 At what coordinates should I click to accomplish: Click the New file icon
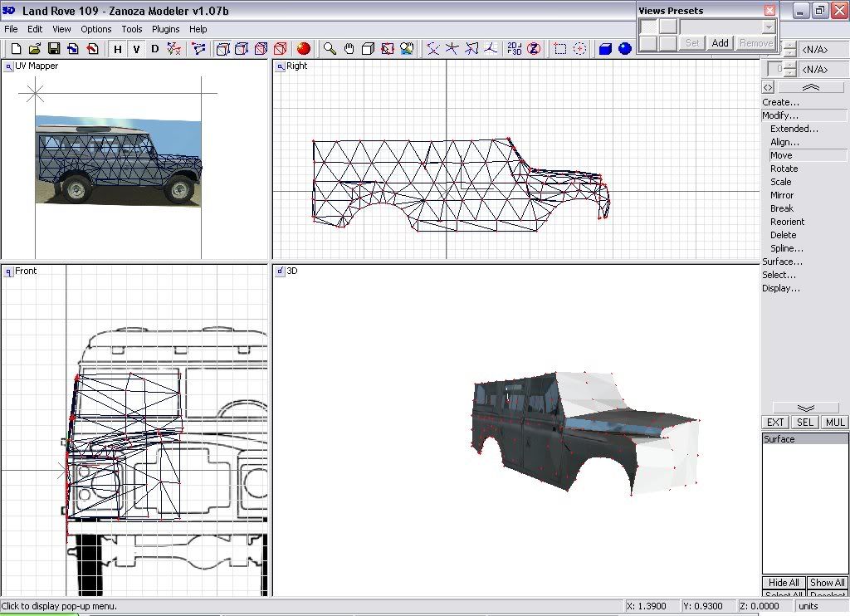(x=15, y=49)
